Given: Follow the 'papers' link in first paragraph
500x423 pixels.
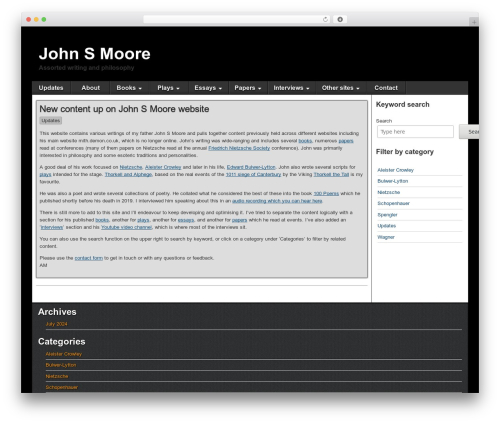Looking at the screenshot, I should click(x=346, y=141).
